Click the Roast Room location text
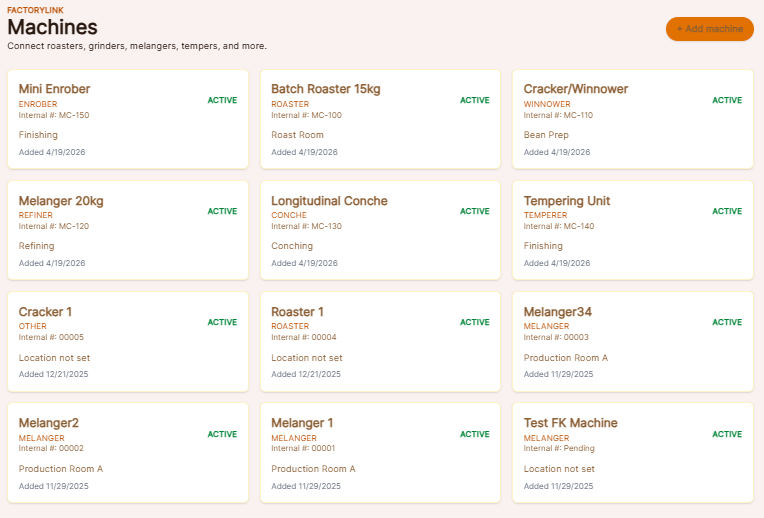This screenshot has height=518, width=764. coord(297,135)
